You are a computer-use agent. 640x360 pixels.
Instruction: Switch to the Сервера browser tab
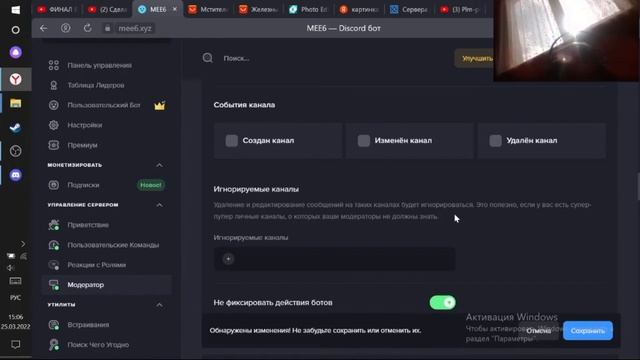click(409, 9)
